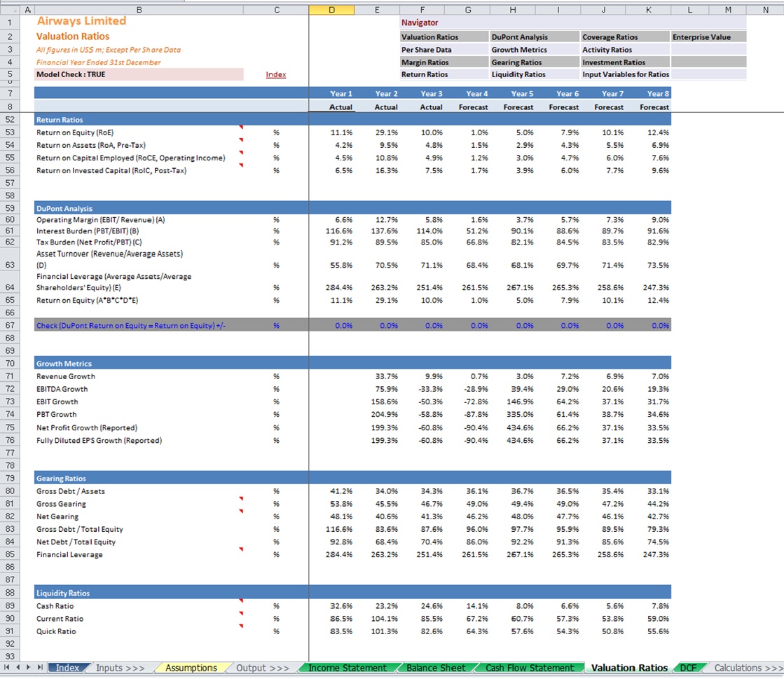Select the Year 8 column heading
Image resolution: width=784 pixels, height=679 pixels.
pos(657,93)
